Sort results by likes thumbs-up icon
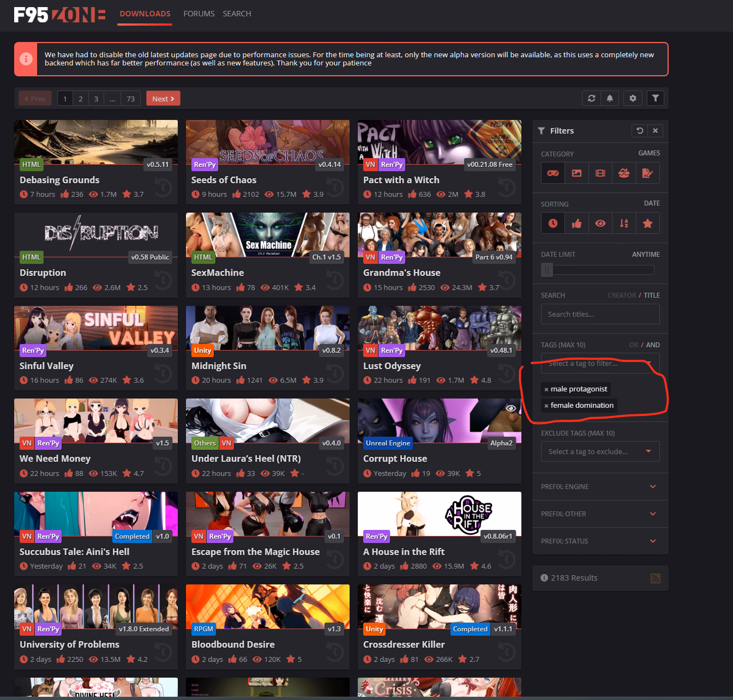733x700 pixels. point(576,224)
